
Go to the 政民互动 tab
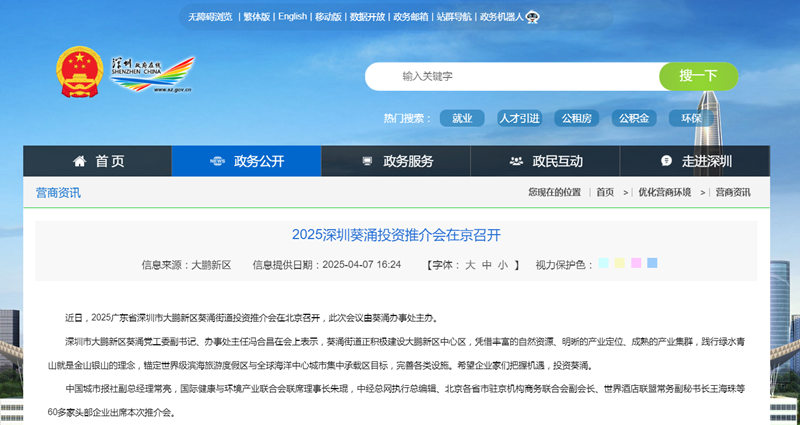point(545,161)
